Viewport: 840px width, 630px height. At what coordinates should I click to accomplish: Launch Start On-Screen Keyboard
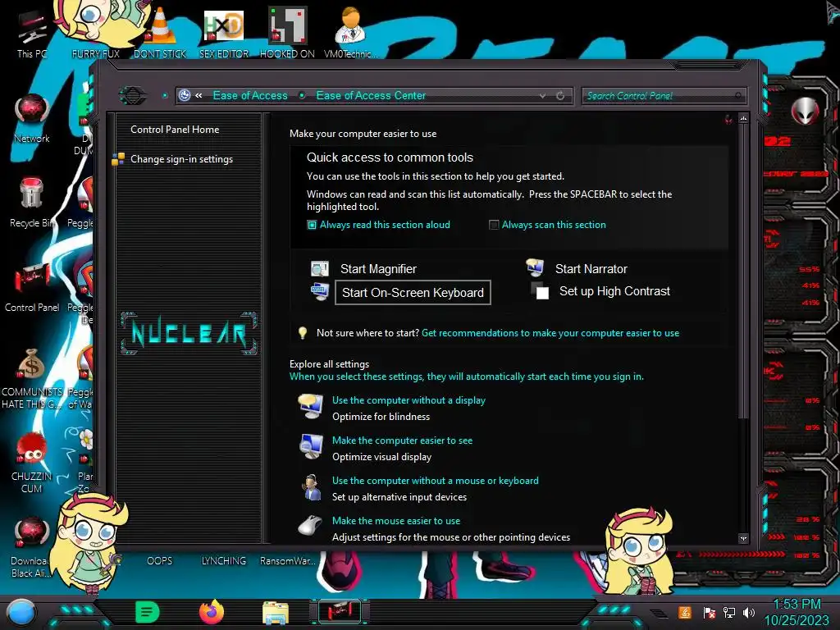coord(413,293)
